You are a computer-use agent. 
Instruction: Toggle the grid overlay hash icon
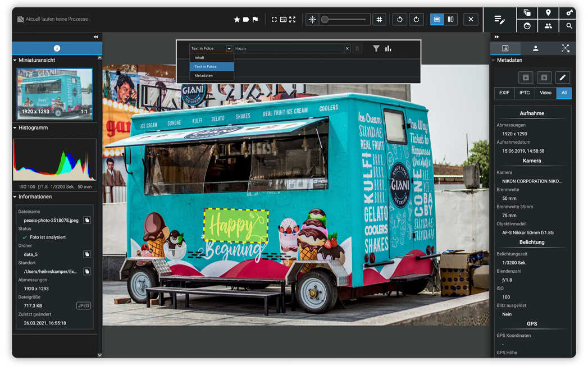pyautogui.click(x=379, y=20)
